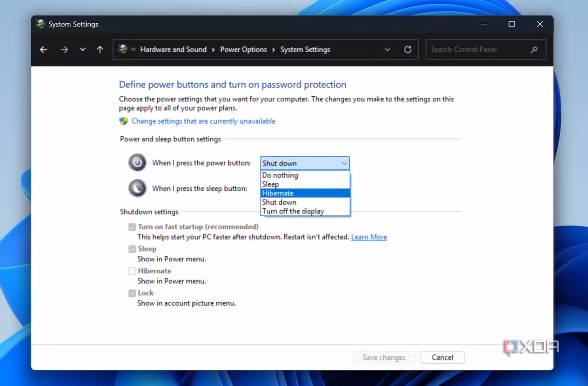Screen dimensions: 588x386
Task: Click the shield icon next to unavailable settings
Action: pyautogui.click(x=123, y=121)
